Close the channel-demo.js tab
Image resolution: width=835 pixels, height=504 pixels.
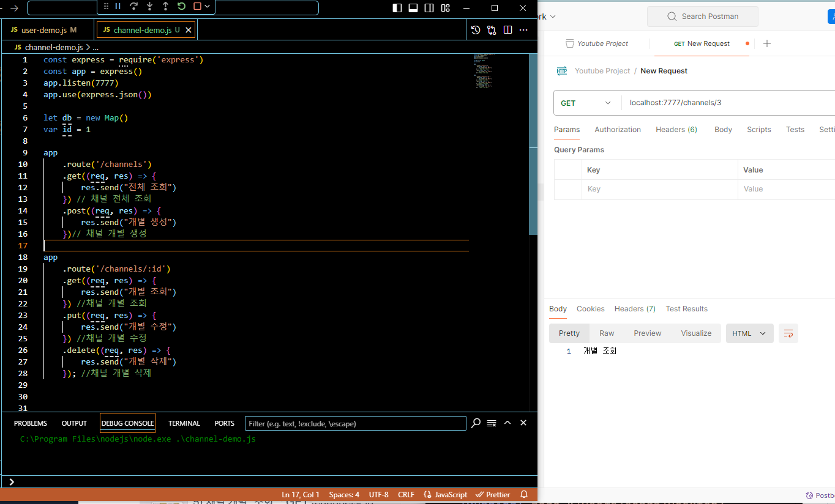189,30
